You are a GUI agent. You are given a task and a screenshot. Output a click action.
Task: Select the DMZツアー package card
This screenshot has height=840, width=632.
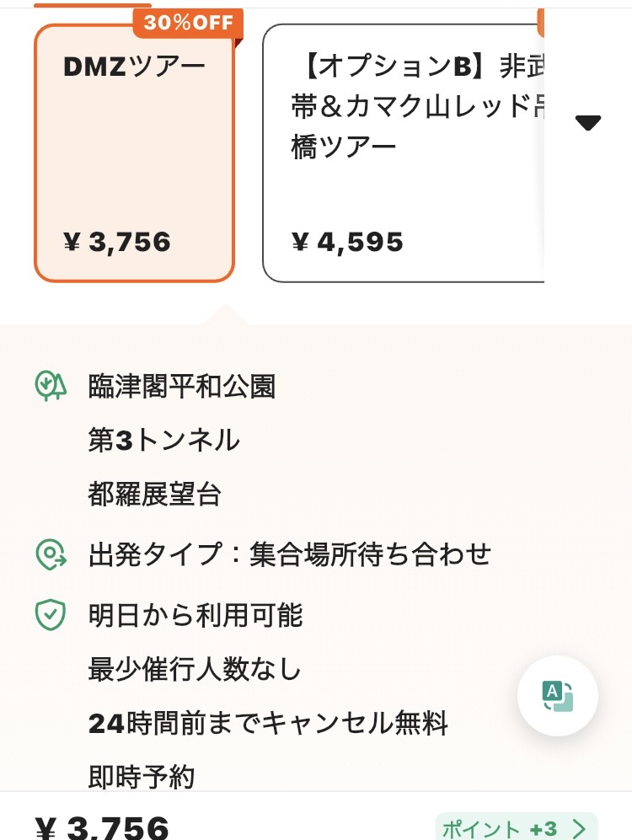[134, 152]
